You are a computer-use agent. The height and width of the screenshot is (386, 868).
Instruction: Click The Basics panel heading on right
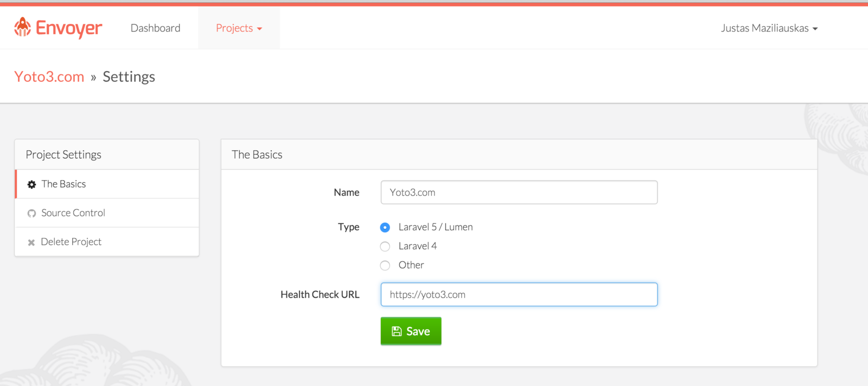pyautogui.click(x=257, y=155)
